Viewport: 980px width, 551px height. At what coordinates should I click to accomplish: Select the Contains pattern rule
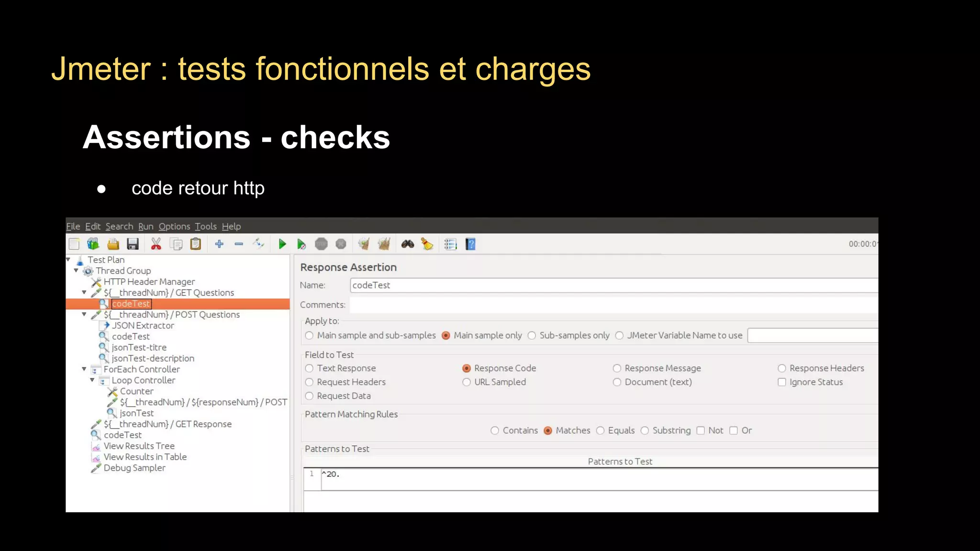pyautogui.click(x=495, y=430)
